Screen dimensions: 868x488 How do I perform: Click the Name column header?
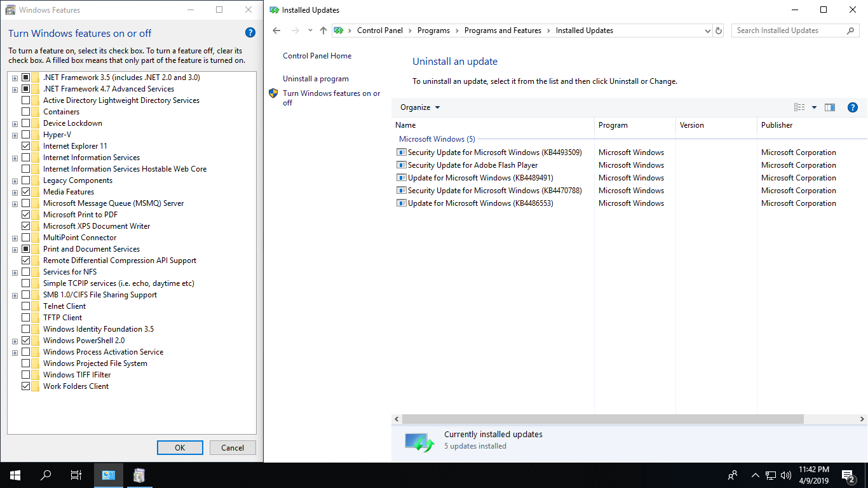coord(493,125)
